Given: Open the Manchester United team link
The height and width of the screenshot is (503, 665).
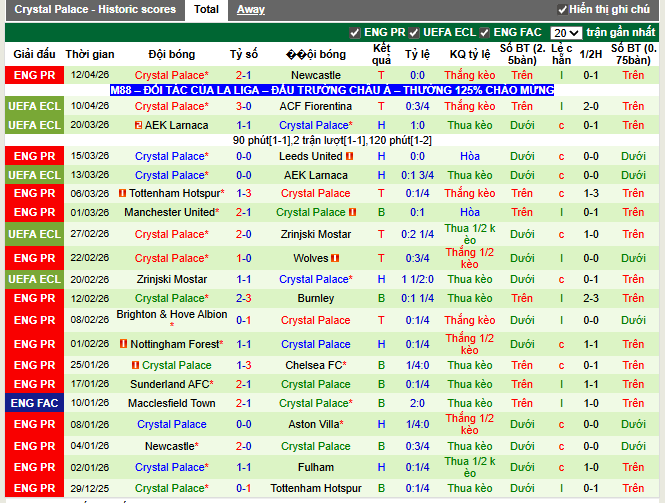Looking at the screenshot, I should pos(168,212).
